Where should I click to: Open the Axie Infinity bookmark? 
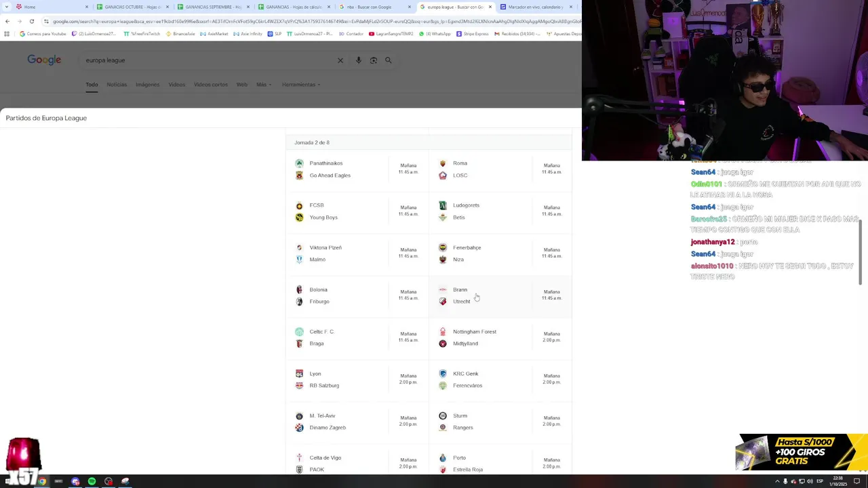click(248, 34)
